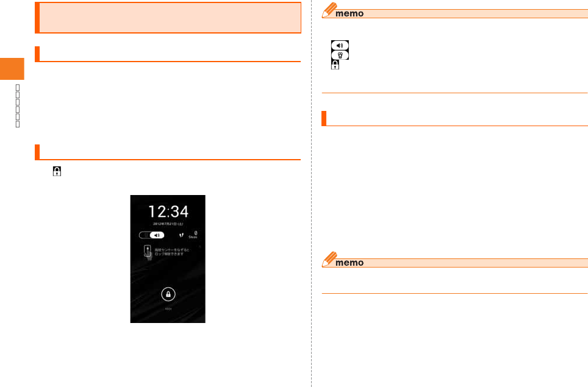Click the date line under the clock
Screen dimensions: 588x387
(x=168, y=224)
